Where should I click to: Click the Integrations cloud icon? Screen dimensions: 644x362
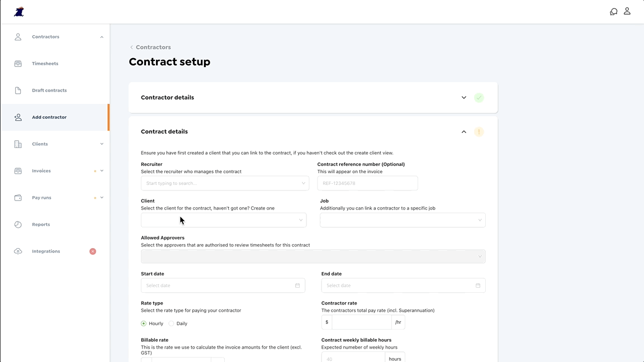click(18, 251)
